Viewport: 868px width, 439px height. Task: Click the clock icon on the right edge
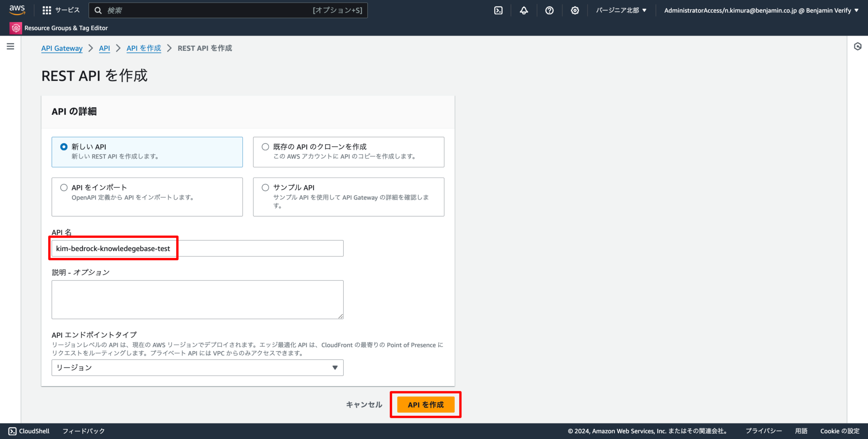coord(858,47)
